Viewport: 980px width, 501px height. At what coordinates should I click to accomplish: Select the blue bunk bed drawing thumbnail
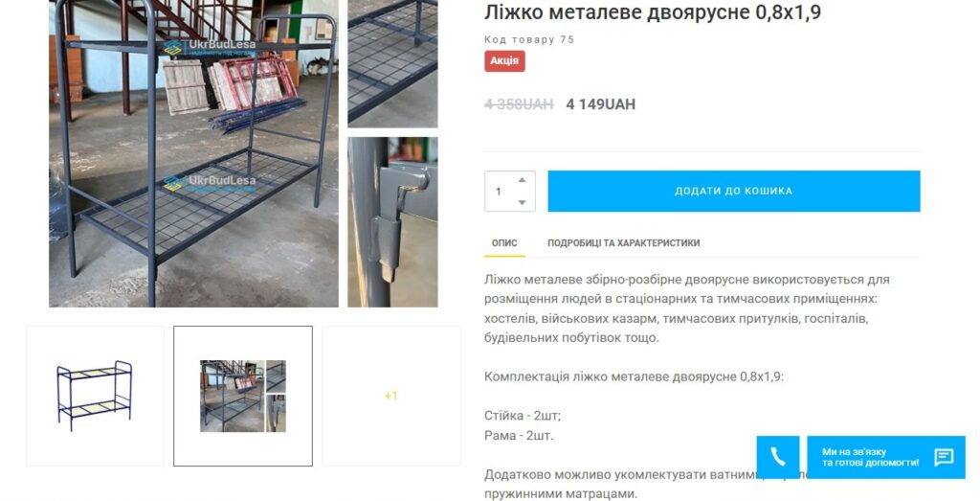click(95, 396)
